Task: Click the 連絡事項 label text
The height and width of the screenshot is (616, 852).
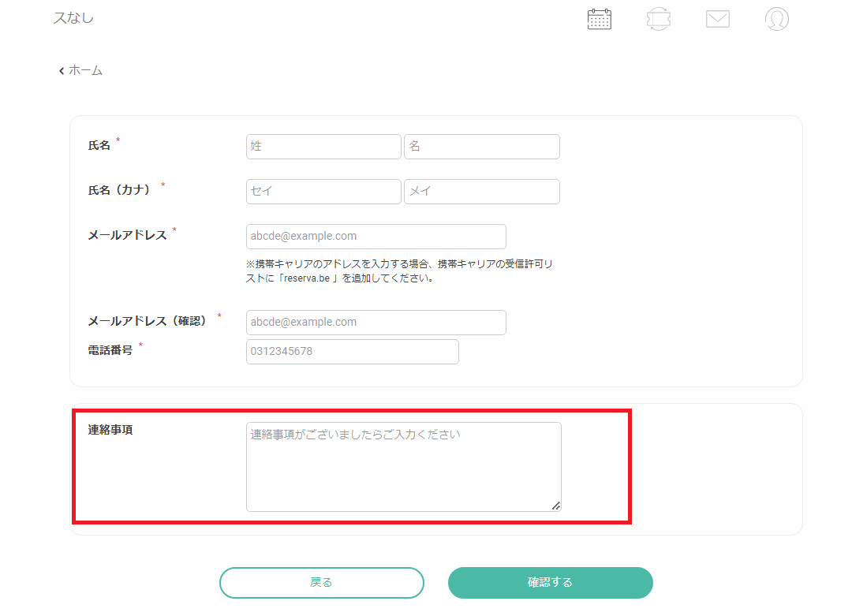Action: tap(110, 430)
